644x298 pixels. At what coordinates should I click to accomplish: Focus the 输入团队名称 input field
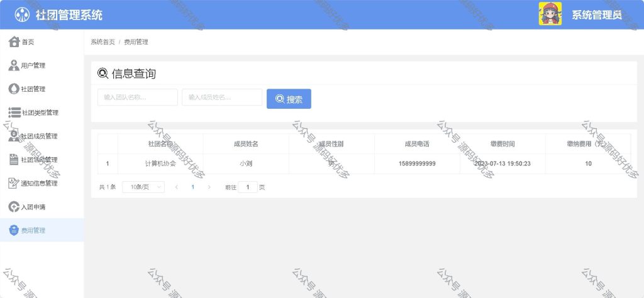[x=138, y=97]
